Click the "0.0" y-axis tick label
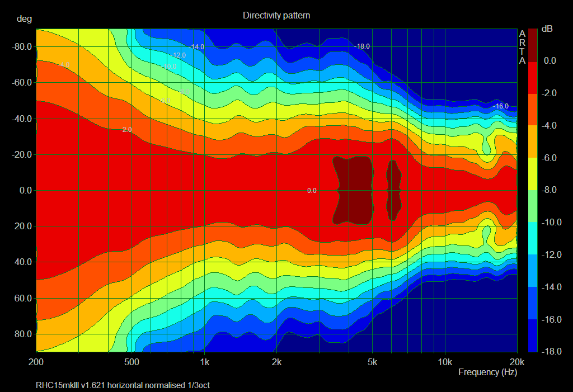The image size is (573, 392). 26,190
